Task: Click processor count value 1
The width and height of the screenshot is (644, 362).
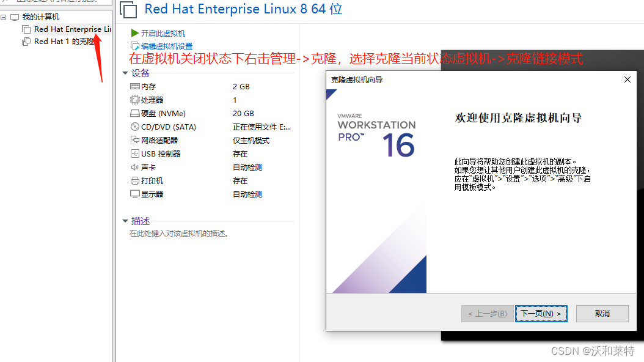Action: click(235, 100)
